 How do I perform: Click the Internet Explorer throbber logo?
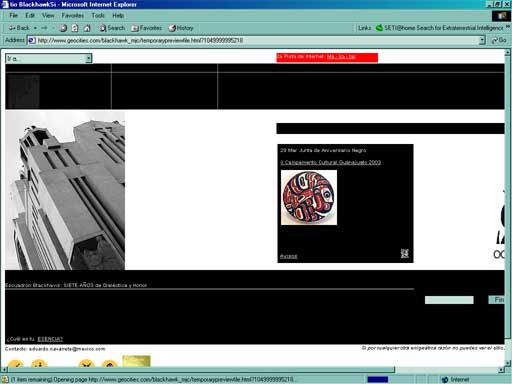point(502,16)
